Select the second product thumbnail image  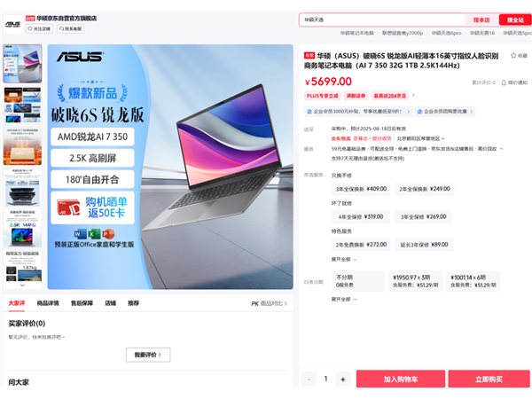click(22, 105)
